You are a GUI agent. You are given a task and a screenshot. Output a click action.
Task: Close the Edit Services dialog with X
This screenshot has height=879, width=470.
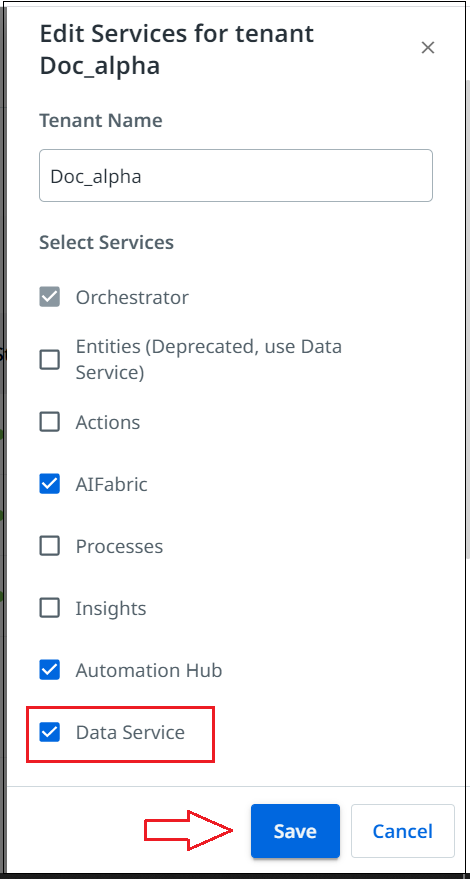428,48
